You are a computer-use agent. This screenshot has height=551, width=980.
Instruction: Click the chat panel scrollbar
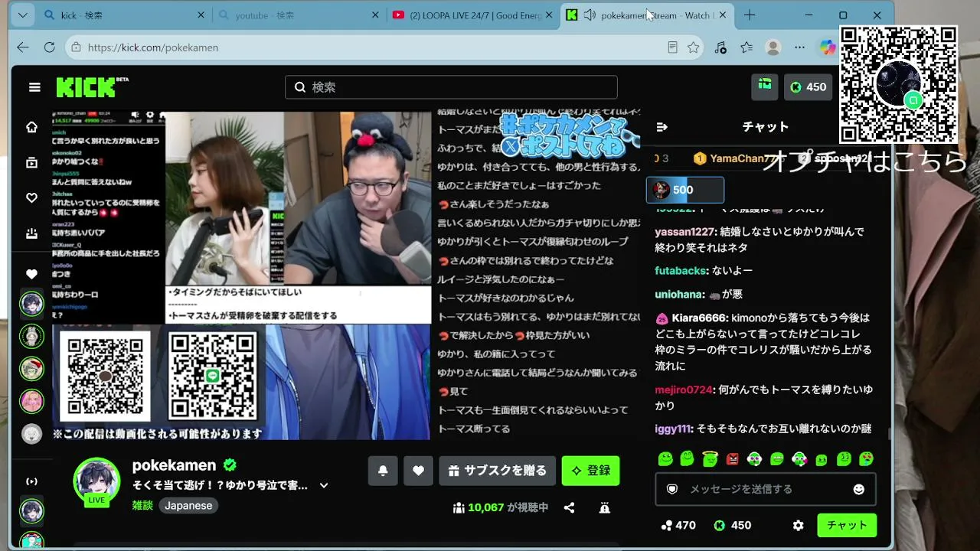coord(889,433)
